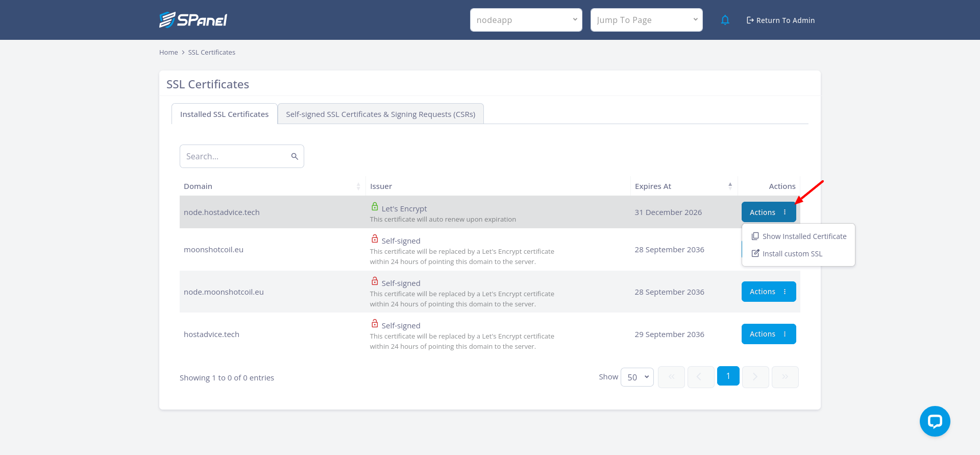Click 31 December 2026 expiry date
The height and width of the screenshot is (455, 980).
pos(668,212)
